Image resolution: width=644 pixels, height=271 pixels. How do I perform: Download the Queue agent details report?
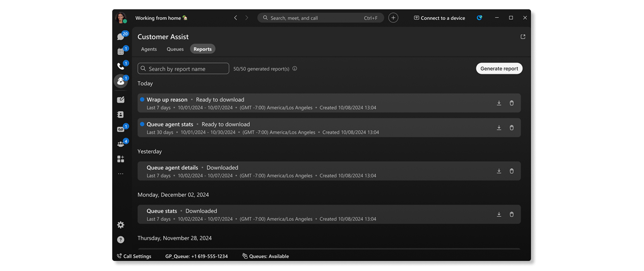click(x=499, y=171)
